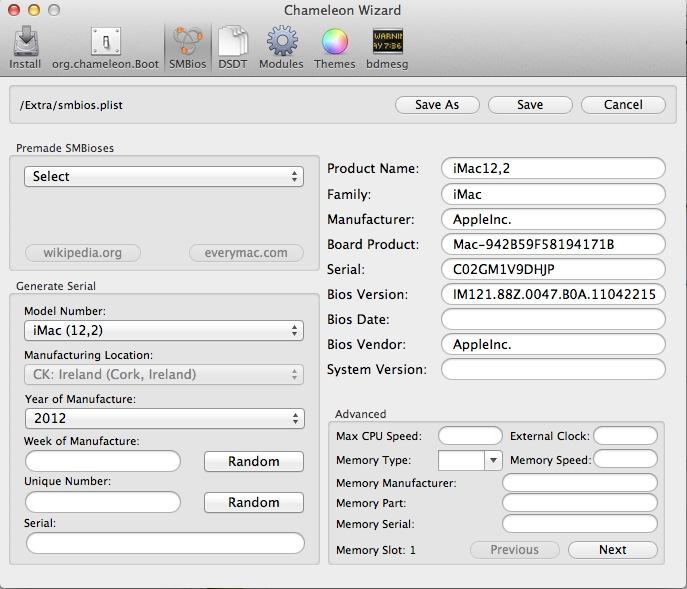Click the Cancel button
The image size is (687, 589).
623,105
